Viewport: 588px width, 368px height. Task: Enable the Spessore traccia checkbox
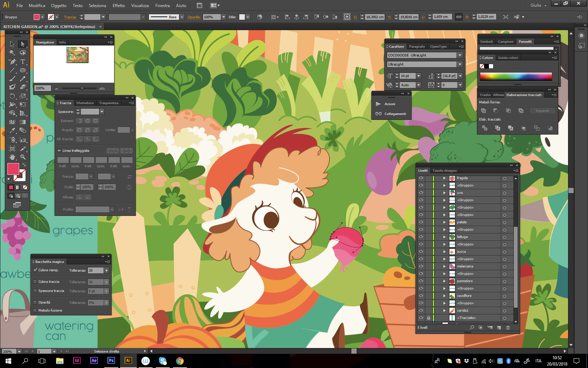35,291
